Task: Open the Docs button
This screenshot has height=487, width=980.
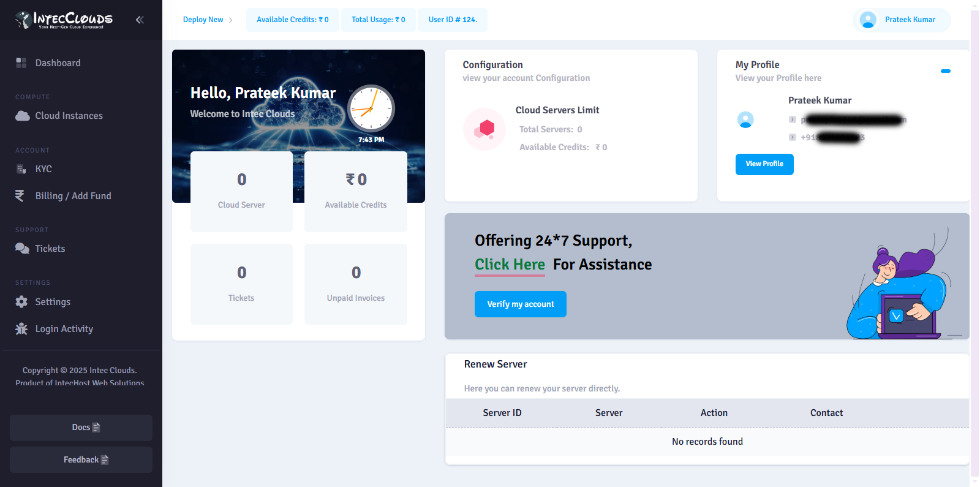Action: click(81, 428)
